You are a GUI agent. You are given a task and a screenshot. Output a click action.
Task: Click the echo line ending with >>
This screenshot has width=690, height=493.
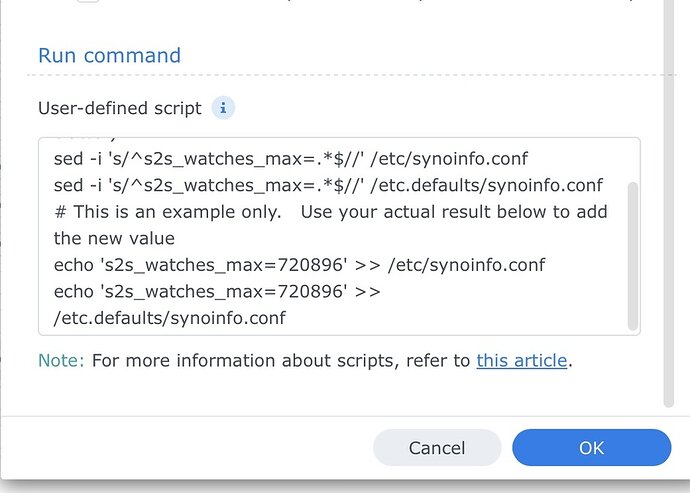[x=216, y=291]
